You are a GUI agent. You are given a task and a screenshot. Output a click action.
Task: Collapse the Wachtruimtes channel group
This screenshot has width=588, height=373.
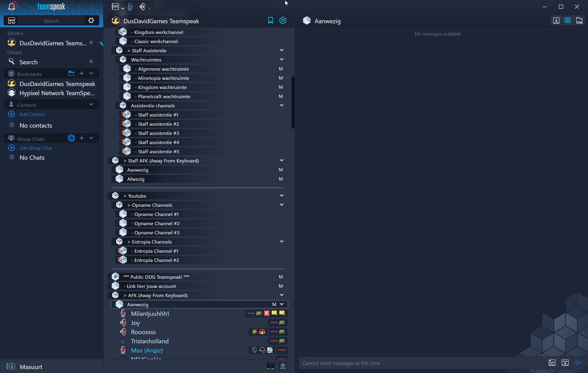point(281,59)
